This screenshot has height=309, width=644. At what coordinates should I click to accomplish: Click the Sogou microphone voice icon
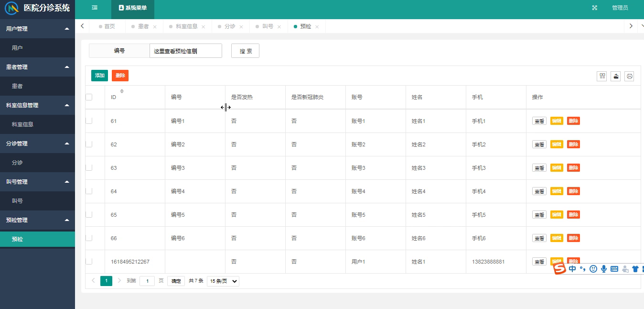(x=604, y=269)
